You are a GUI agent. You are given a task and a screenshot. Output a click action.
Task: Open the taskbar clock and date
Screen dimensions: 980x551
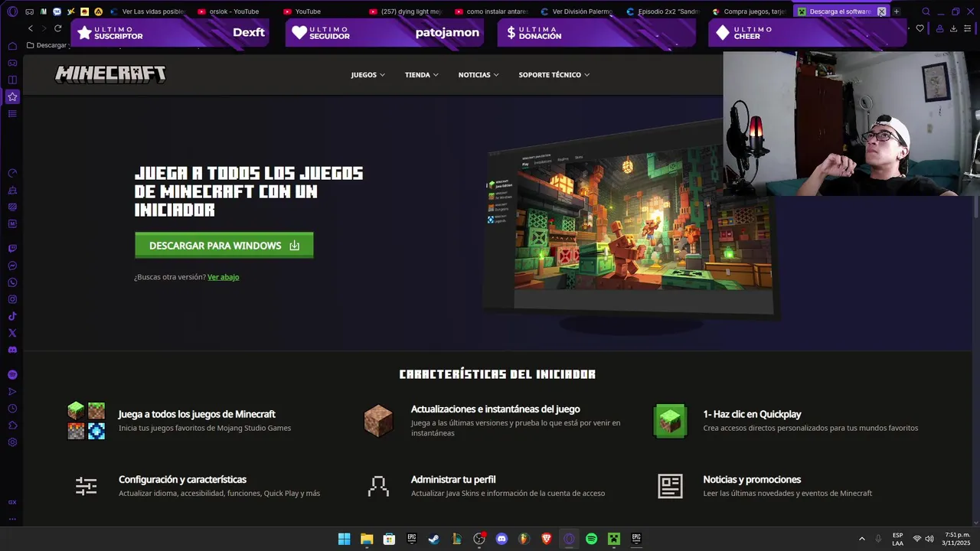click(957, 539)
